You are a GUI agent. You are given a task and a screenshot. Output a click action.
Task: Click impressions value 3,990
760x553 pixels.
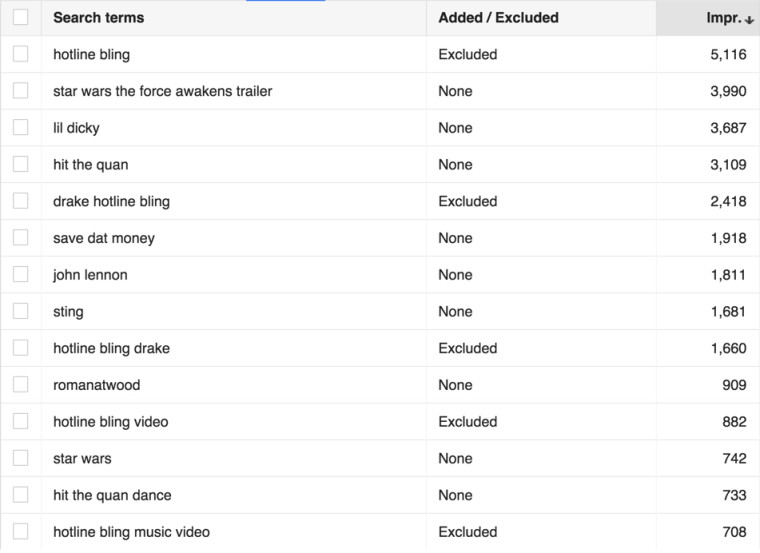728,91
